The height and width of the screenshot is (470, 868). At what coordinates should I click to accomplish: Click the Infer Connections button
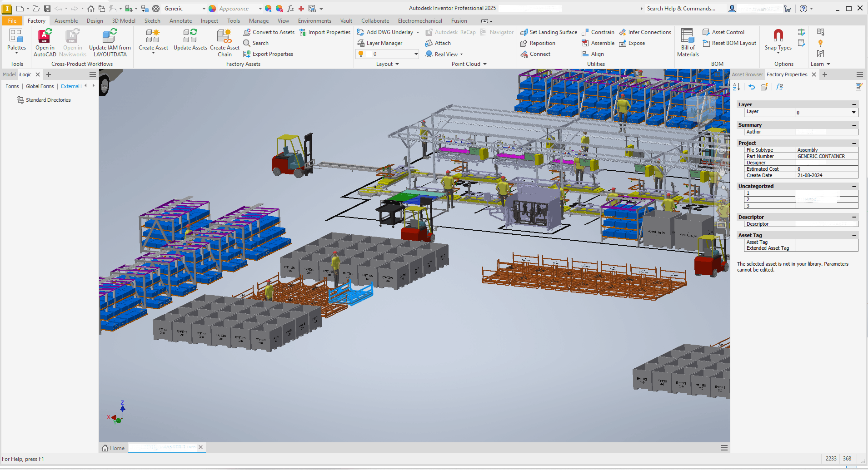645,32
